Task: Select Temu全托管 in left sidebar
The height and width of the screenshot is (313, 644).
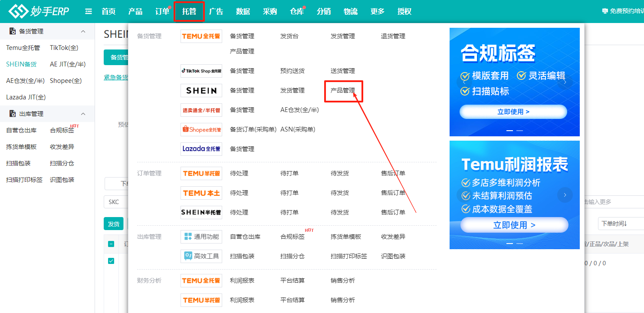Action: pyautogui.click(x=23, y=48)
